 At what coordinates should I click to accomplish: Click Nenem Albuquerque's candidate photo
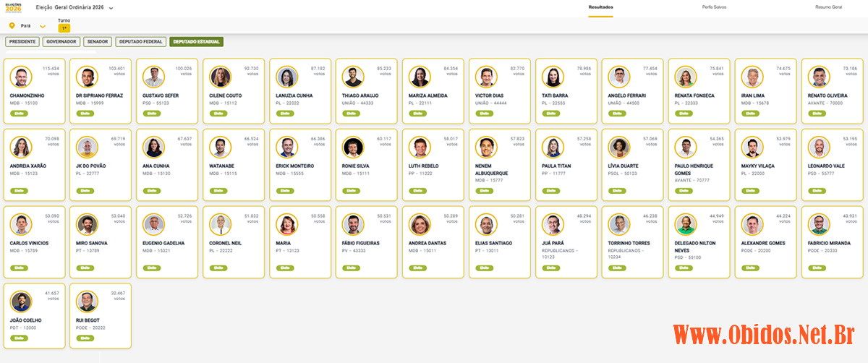(486, 147)
